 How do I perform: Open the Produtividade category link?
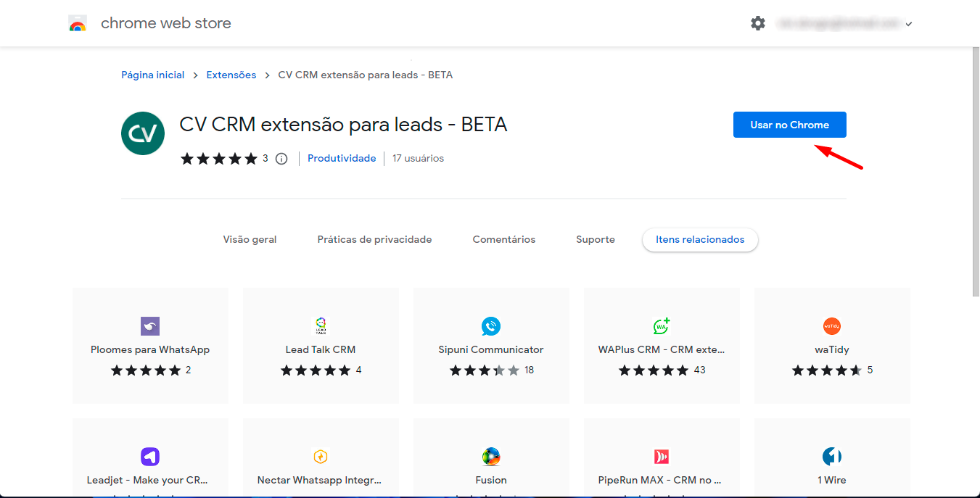(x=342, y=158)
